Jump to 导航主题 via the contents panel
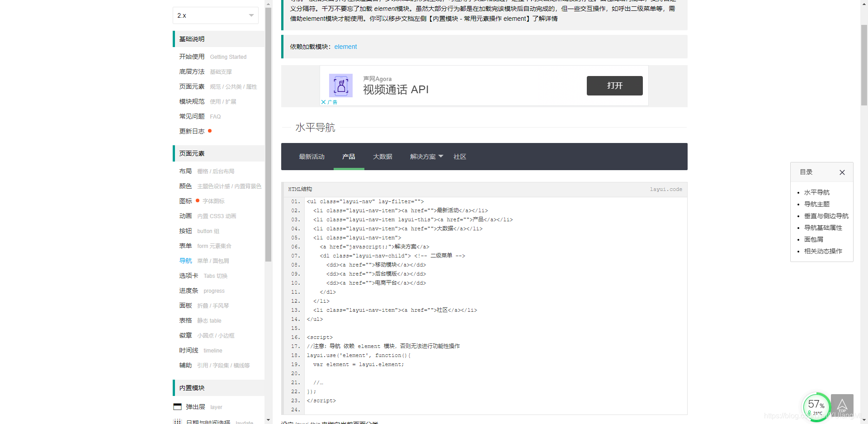868x424 pixels. point(817,204)
